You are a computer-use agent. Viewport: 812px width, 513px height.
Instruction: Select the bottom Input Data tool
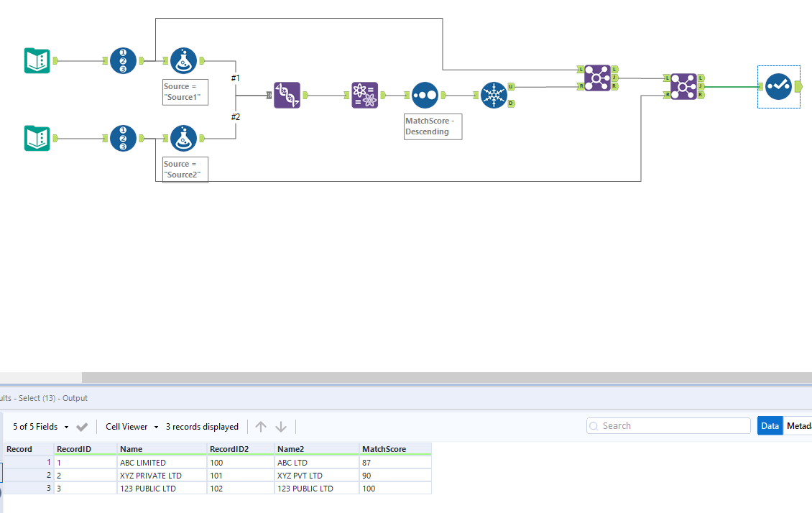37,138
